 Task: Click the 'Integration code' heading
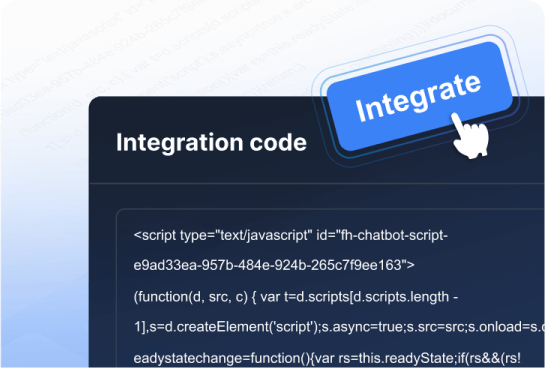[x=211, y=142]
